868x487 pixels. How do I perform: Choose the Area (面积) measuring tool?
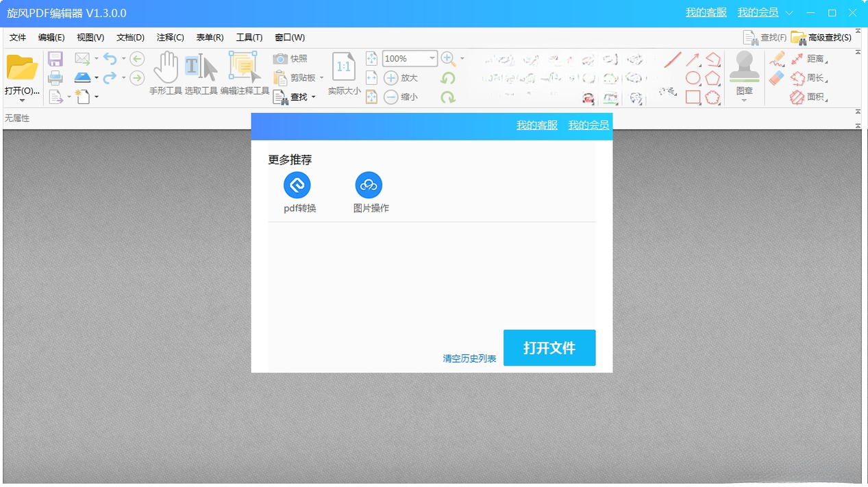point(809,97)
